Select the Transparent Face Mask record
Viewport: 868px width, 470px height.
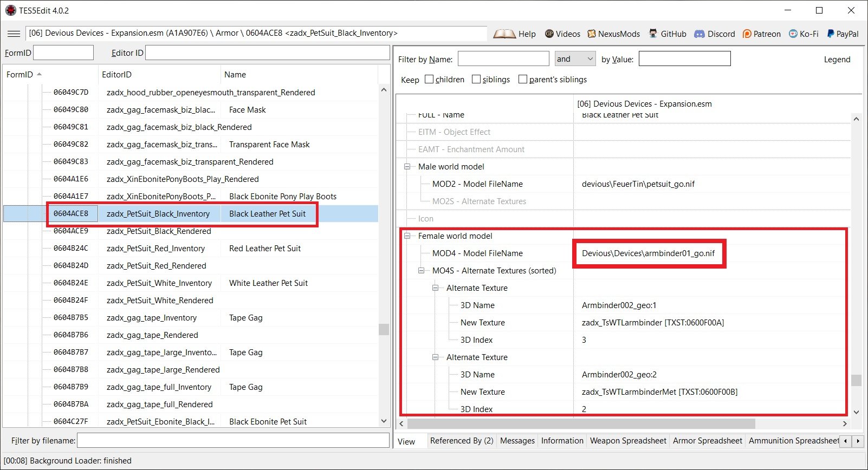point(190,145)
